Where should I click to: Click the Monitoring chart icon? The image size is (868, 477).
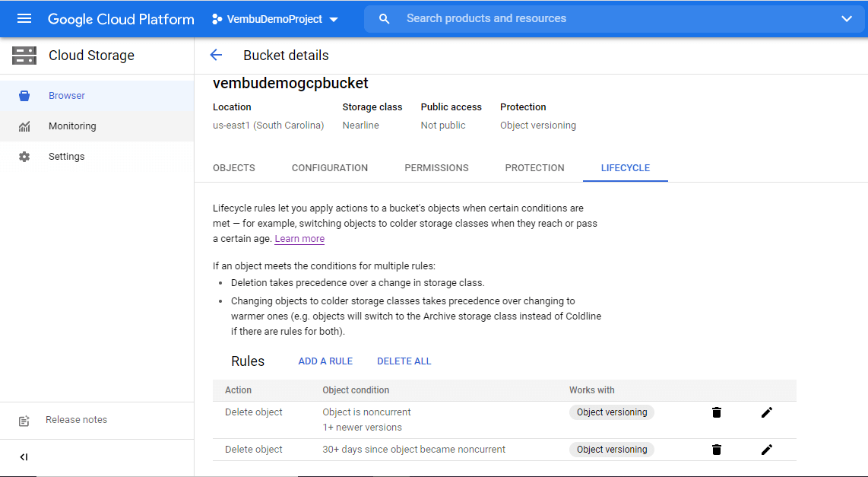click(x=24, y=126)
